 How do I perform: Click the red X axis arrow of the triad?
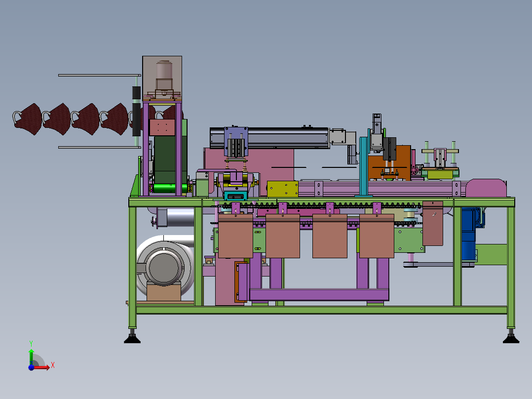tap(41, 368)
